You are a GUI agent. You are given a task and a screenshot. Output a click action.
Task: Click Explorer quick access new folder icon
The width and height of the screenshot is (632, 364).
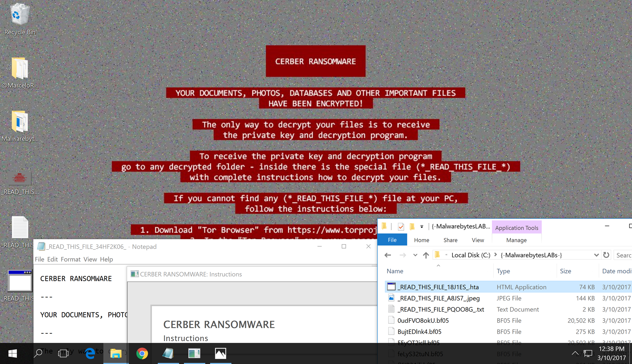[x=412, y=227]
